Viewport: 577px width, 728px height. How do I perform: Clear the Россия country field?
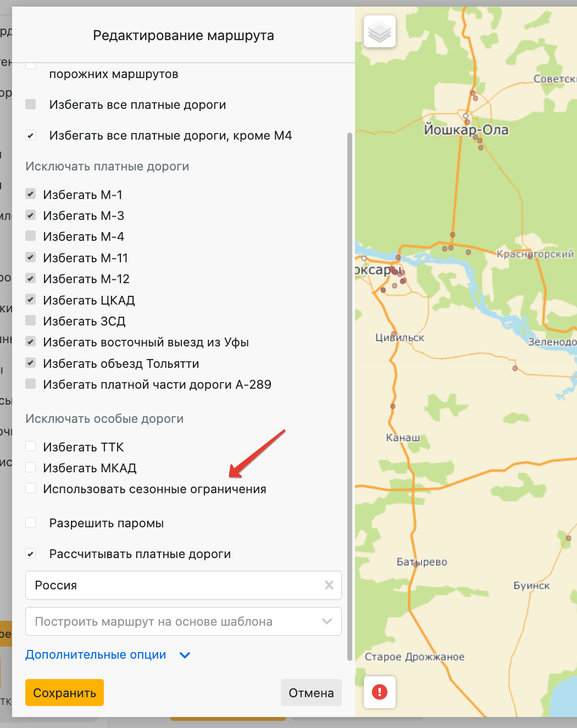pyautogui.click(x=329, y=585)
